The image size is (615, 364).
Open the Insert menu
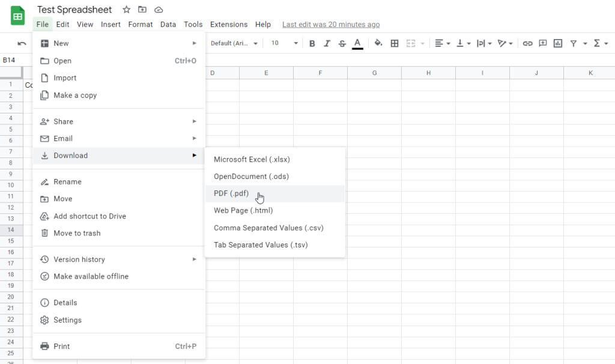pyautogui.click(x=111, y=24)
